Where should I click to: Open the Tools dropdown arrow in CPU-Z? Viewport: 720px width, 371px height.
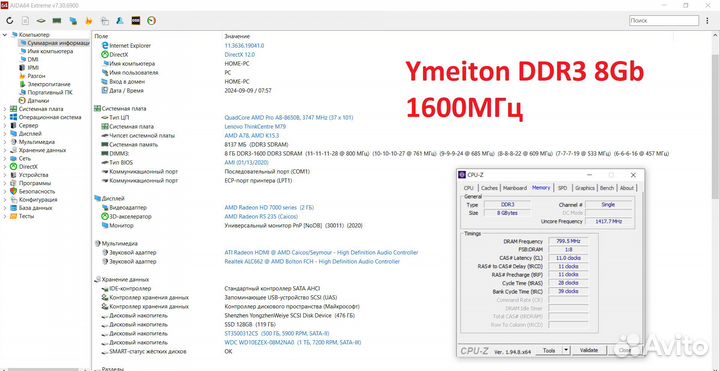click(566, 350)
